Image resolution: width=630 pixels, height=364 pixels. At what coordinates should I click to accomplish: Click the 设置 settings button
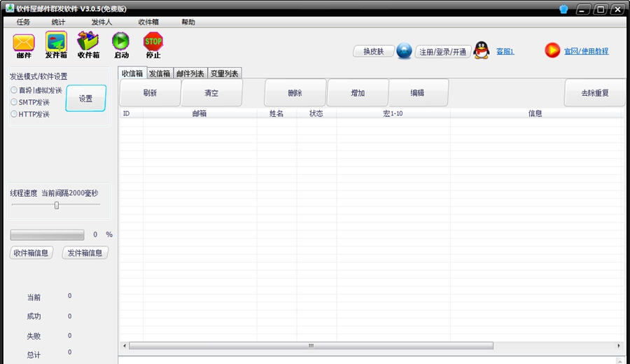coord(85,98)
